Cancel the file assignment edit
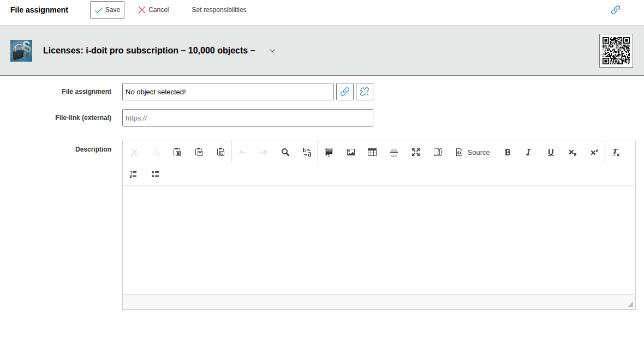Viewport: 644px width, 349px height. (153, 10)
